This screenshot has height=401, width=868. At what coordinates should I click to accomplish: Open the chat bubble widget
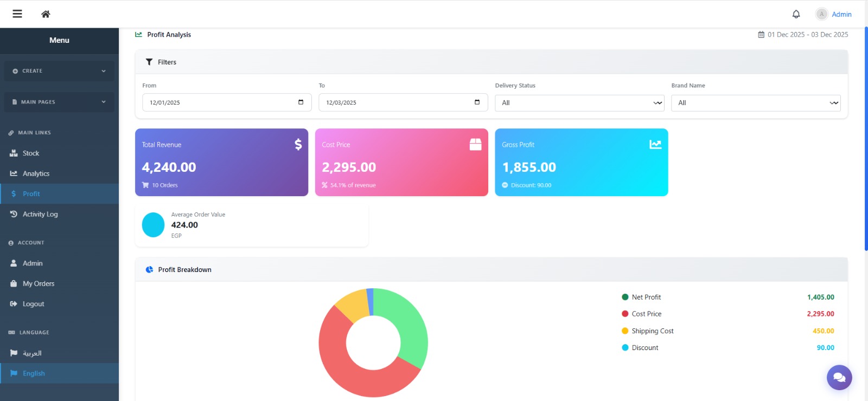839,377
